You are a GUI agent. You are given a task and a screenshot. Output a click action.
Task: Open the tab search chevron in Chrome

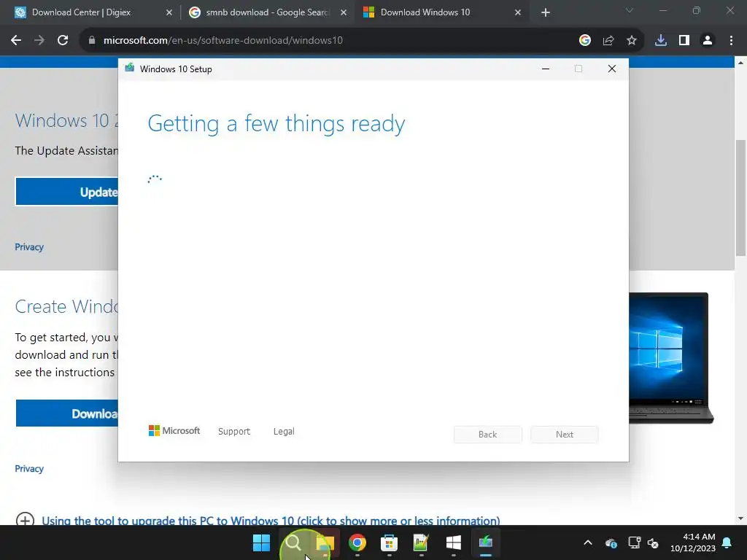pyautogui.click(x=630, y=10)
